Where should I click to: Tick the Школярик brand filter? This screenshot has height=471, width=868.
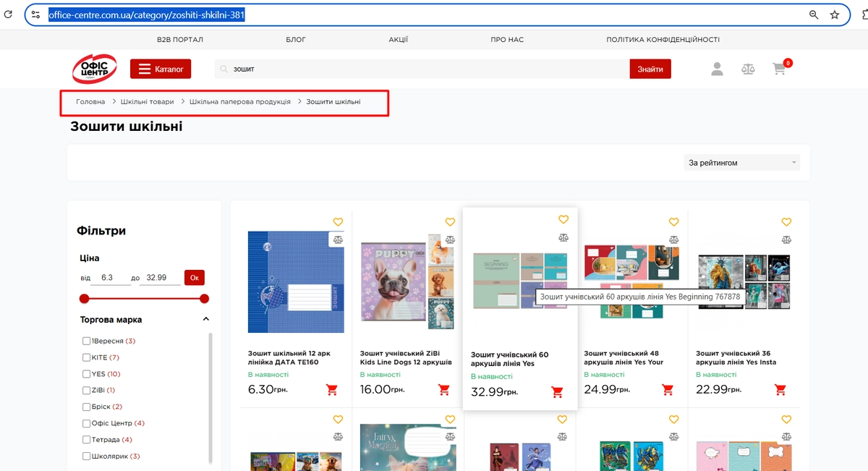(87, 457)
